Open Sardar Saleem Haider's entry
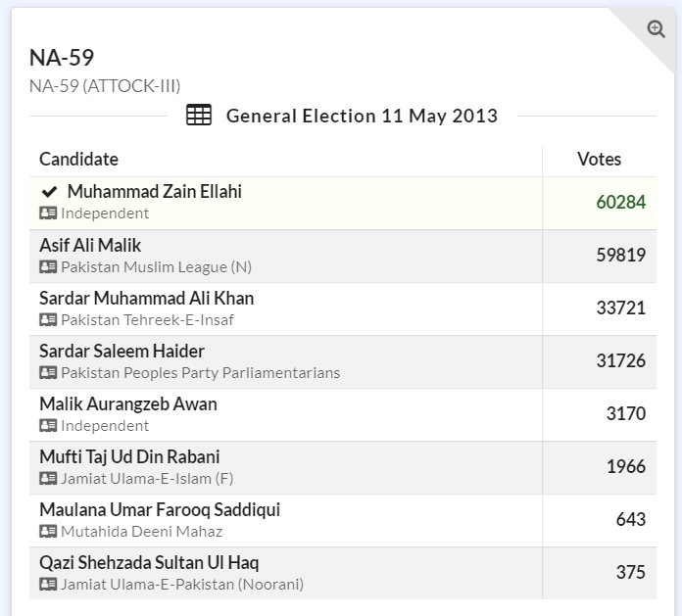Image resolution: width=682 pixels, height=616 pixels. [122, 351]
